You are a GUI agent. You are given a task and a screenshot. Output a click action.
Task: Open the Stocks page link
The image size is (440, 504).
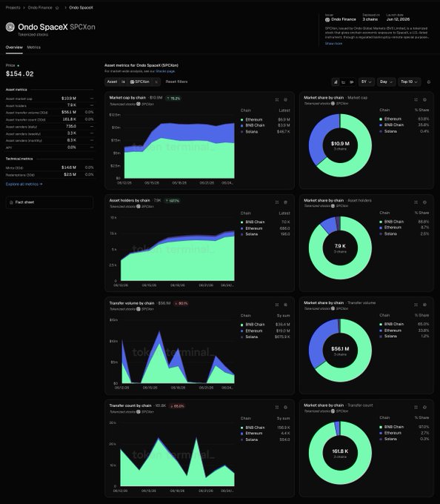pos(165,71)
